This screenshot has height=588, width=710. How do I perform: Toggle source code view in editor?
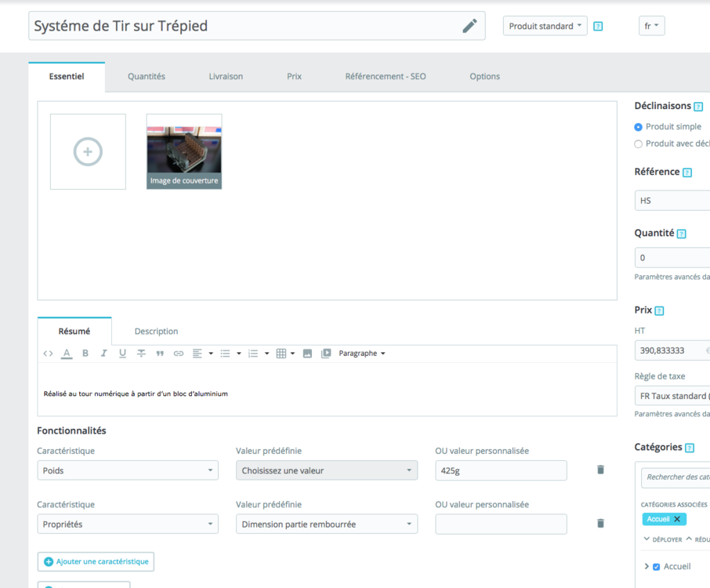click(48, 354)
